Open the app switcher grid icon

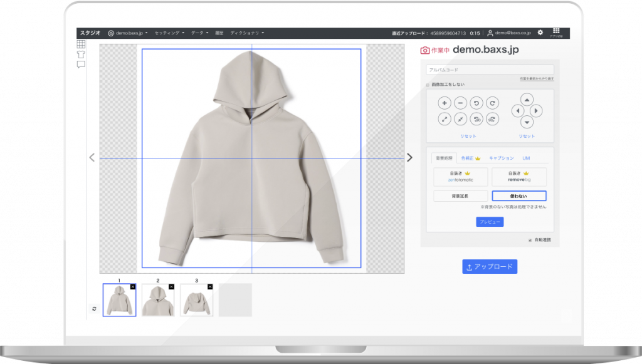point(556,31)
